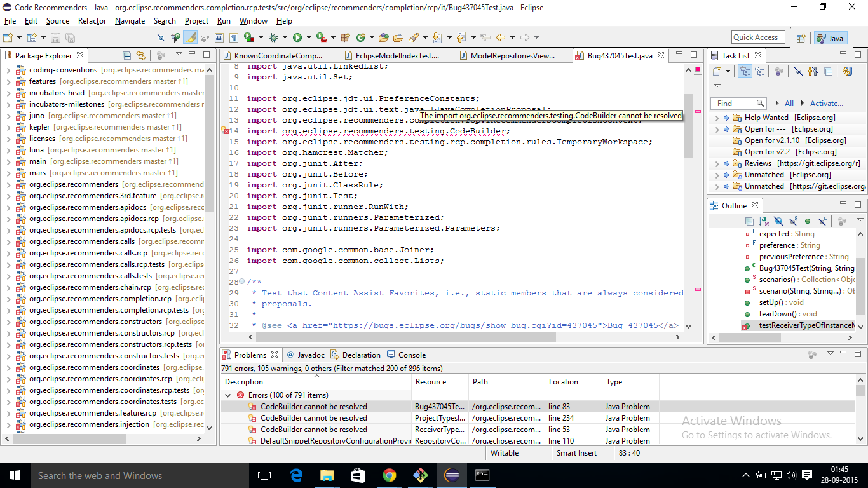The height and width of the screenshot is (488, 868).
Task: Expand the features project node
Action: coord(8,81)
